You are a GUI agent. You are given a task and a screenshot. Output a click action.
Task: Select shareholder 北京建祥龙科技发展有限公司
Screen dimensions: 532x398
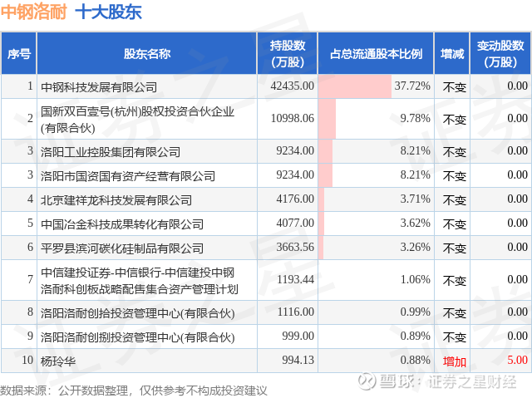pyautogui.click(x=116, y=200)
